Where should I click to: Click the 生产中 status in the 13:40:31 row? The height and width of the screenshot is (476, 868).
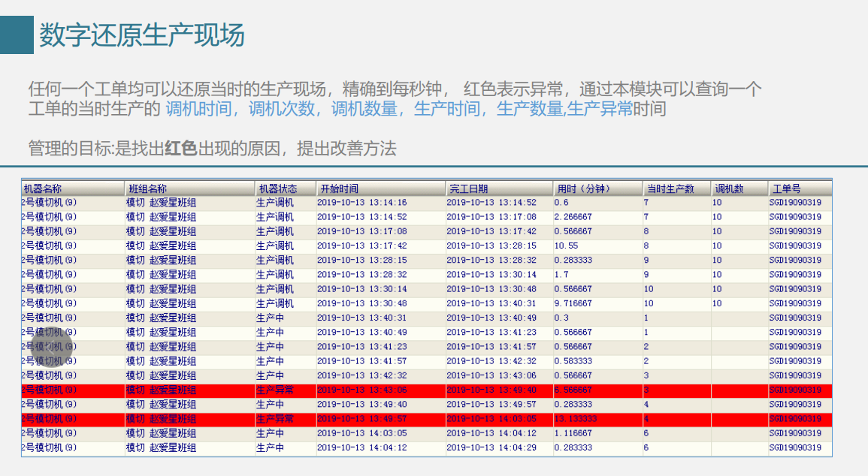click(x=270, y=318)
